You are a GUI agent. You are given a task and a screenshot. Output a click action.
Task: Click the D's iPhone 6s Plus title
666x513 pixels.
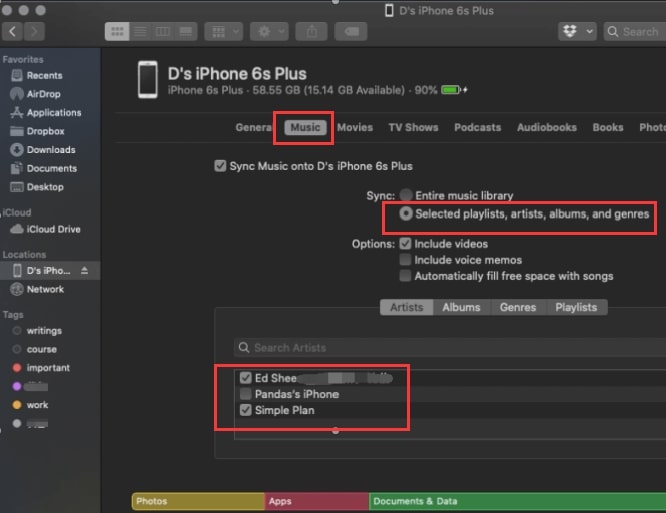[237, 74]
